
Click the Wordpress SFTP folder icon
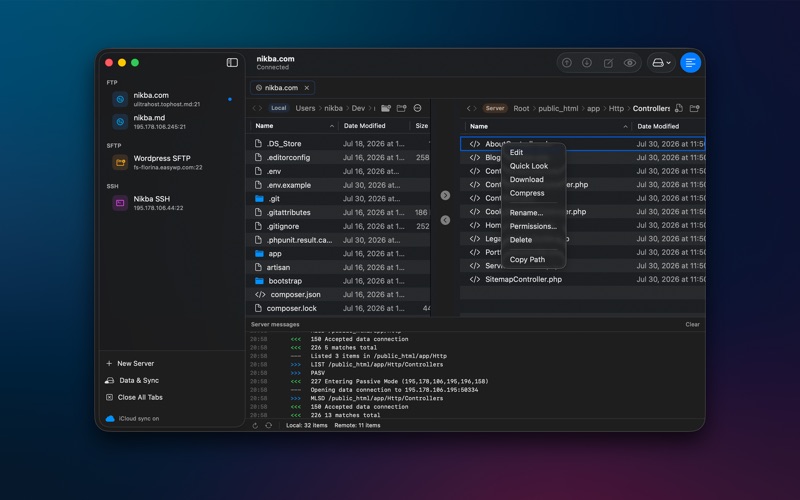120,162
